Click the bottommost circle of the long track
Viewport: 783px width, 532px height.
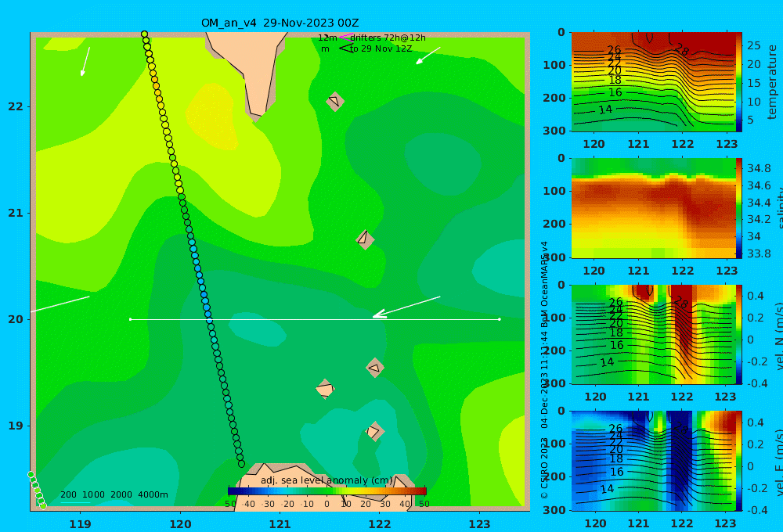click(241, 464)
